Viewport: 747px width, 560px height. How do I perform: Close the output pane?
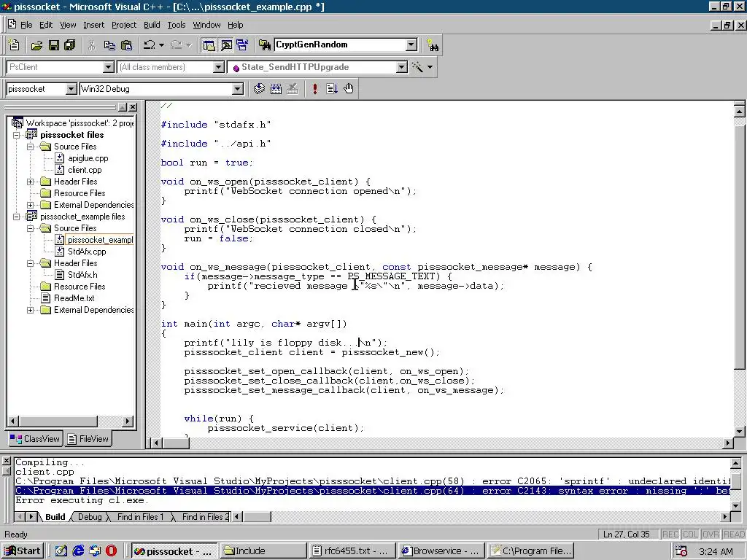click(x=6, y=461)
